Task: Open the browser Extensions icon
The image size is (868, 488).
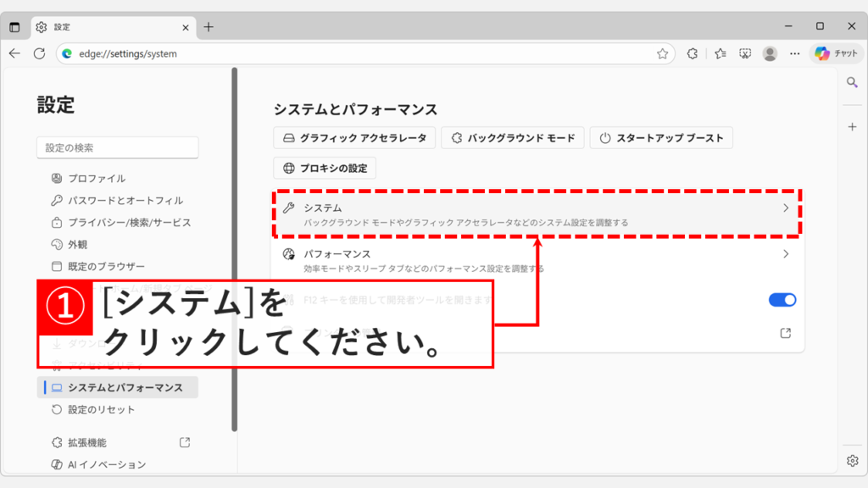Action: click(692, 53)
